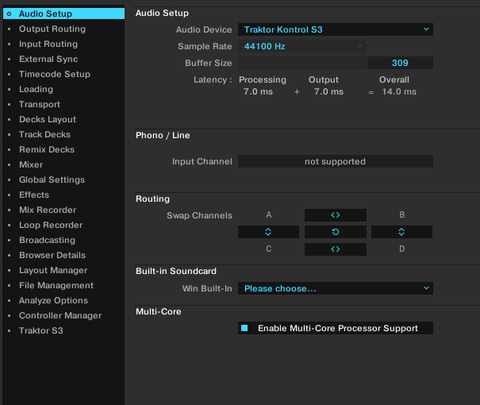Open the 44100 Hz sample rate dropdown

point(302,46)
